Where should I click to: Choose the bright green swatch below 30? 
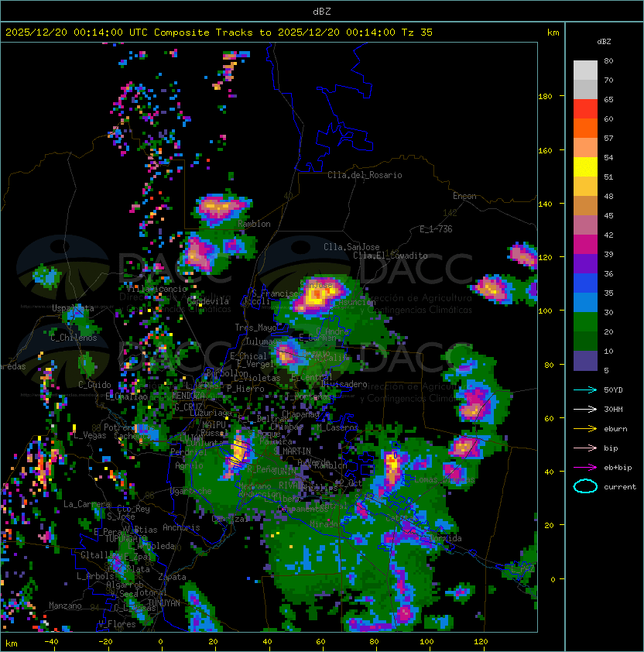coord(585,322)
